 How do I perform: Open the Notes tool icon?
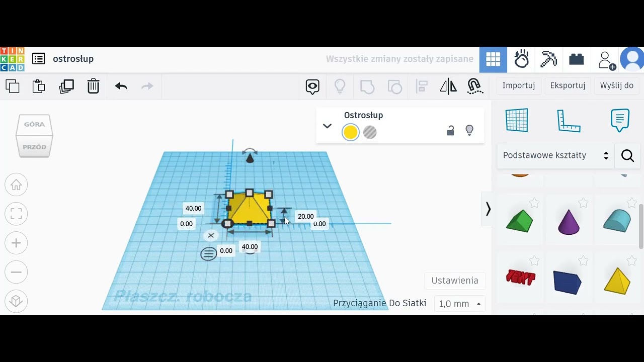[620, 120]
